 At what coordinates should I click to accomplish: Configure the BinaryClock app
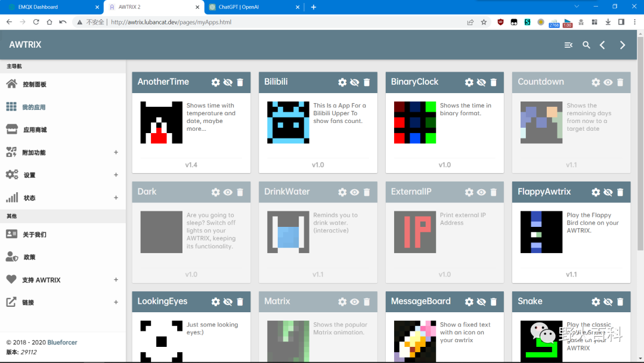(x=469, y=82)
